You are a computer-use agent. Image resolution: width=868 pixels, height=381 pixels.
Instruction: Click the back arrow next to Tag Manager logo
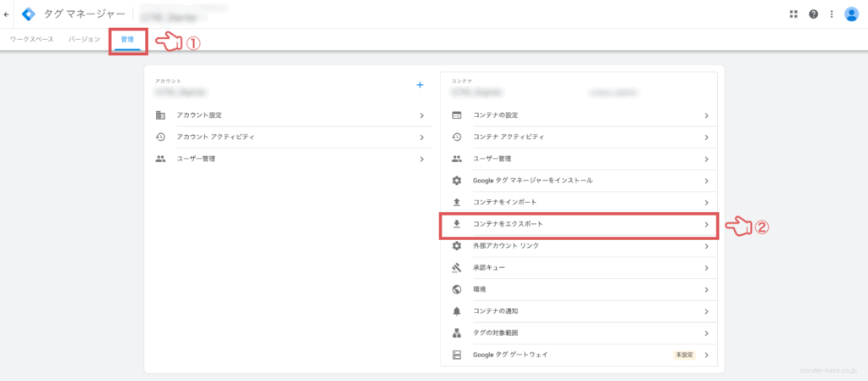(x=6, y=14)
